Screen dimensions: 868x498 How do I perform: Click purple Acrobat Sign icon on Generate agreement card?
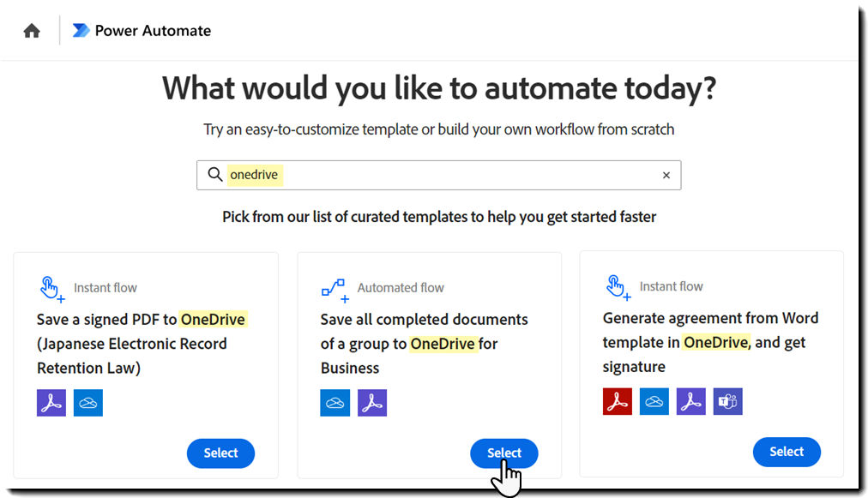(x=690, y=401)
